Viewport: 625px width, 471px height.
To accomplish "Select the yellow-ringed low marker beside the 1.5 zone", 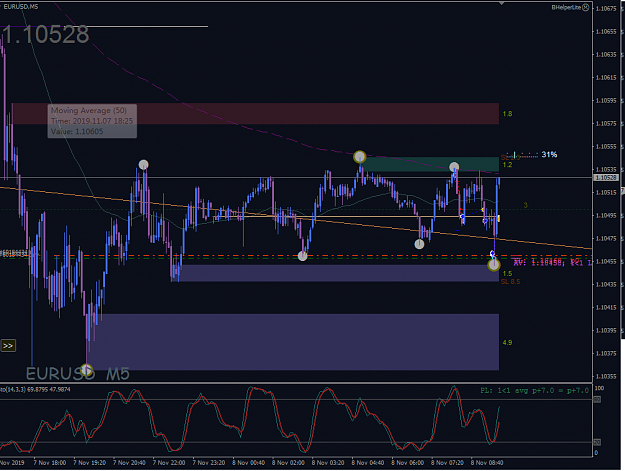I will (x=493, y=265).
